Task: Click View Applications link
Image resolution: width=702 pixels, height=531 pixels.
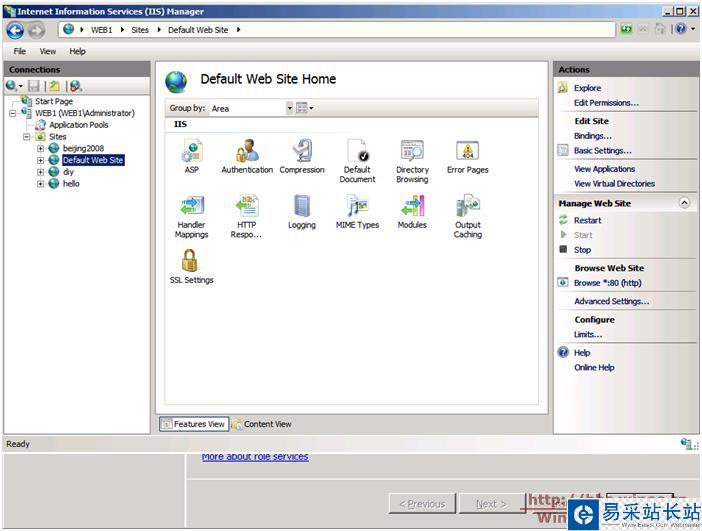Action: coord(604,169)
